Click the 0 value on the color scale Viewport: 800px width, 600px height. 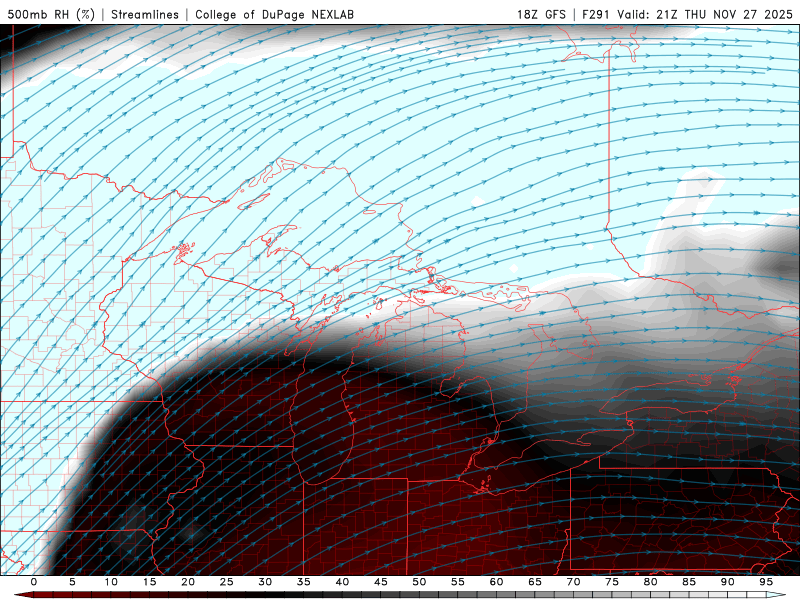[x=34, y=582]
